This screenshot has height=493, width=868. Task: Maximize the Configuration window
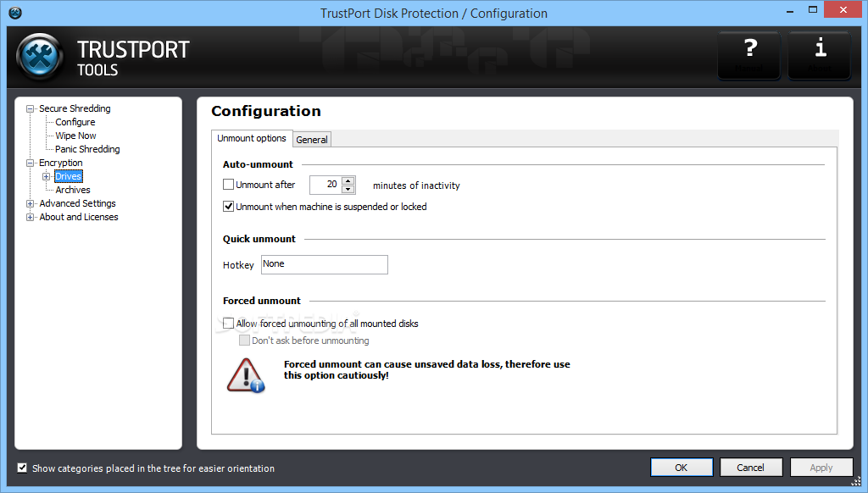coord(813,10)
